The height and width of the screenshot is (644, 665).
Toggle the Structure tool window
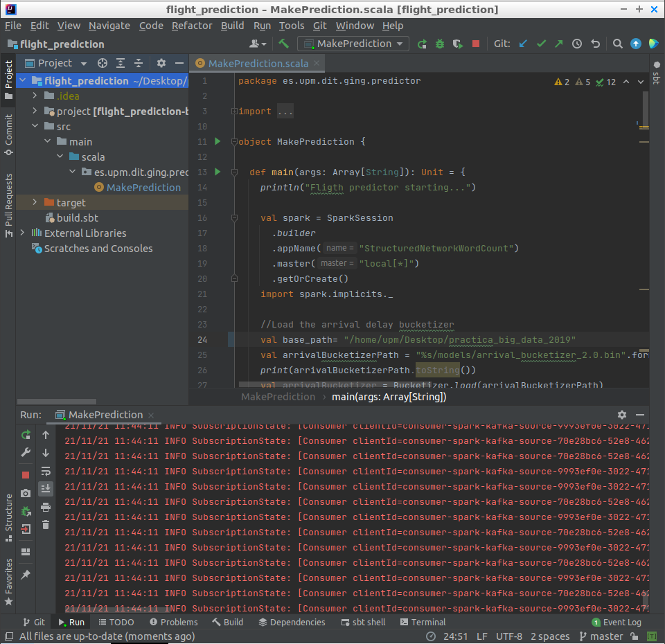point(8,517)
